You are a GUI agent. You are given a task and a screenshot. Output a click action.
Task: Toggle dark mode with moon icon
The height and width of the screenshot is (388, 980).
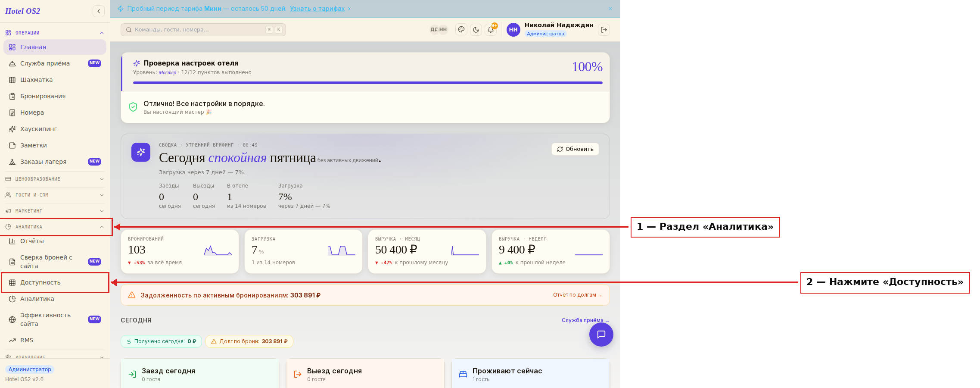pos(476,30)
